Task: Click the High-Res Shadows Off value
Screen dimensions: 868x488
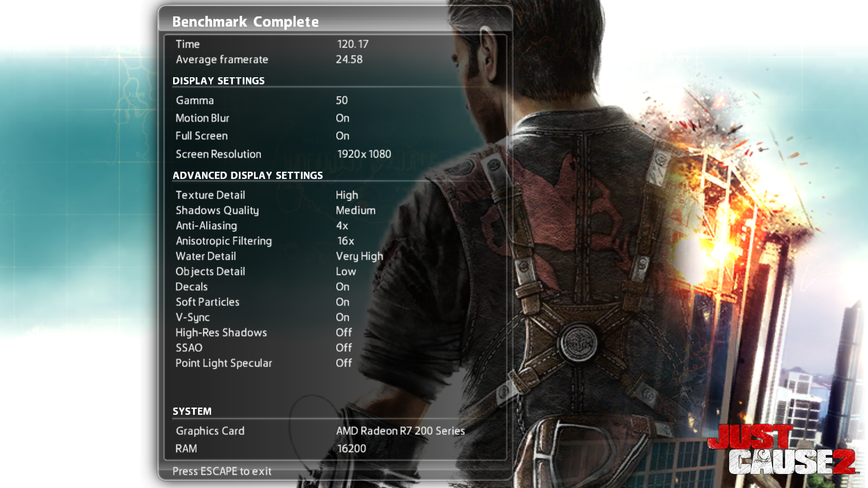Action: tap(344, 333)
